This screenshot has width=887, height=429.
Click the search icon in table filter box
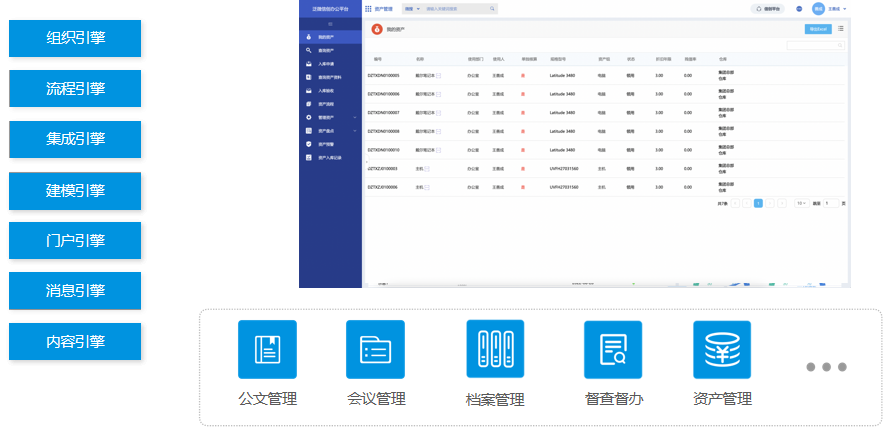click(x=840, y=45)
